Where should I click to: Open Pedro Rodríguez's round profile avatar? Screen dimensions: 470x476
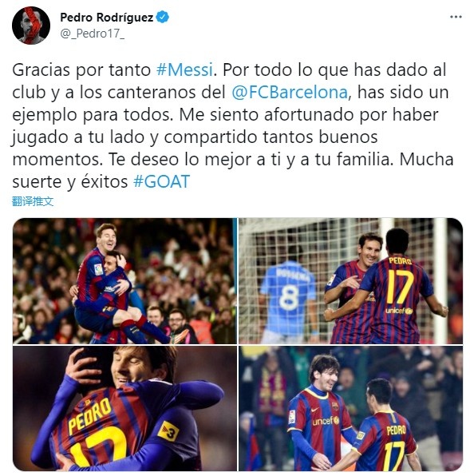pyautogui.click(x=31, y=26)
